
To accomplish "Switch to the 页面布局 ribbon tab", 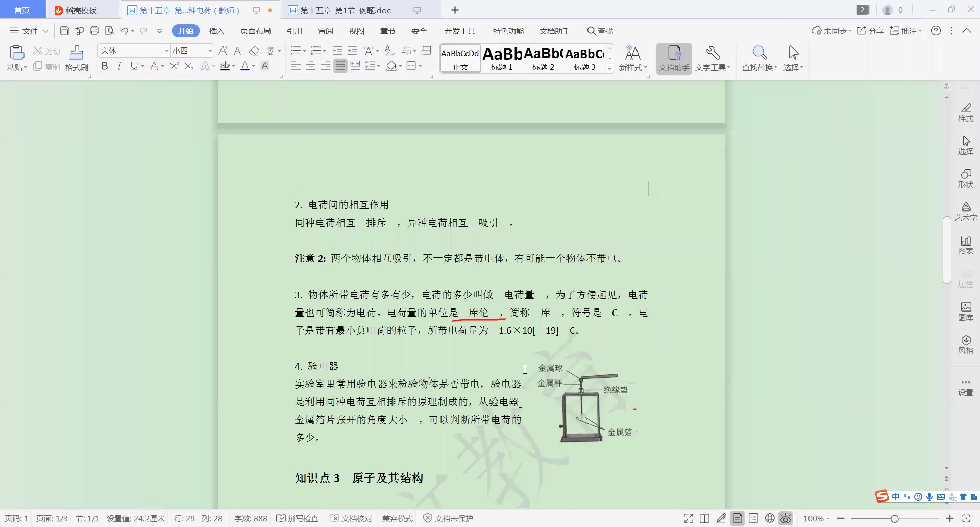I will coord(256,31).
